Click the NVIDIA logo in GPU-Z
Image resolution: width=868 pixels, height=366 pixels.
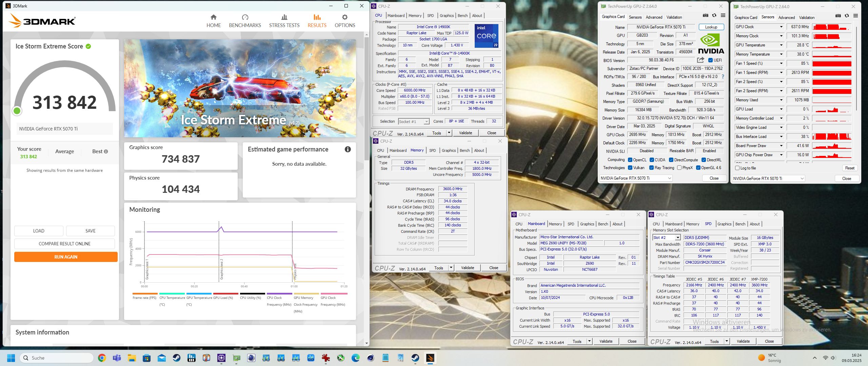click(711, 44)
